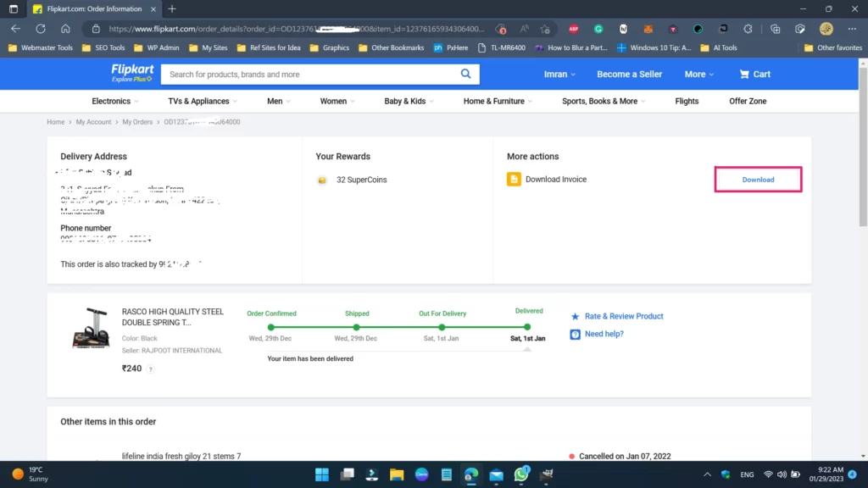The width and height of the screenshot is (868, 488).
Task: Expand the Imran account dropdown
Action: (559, 75)
